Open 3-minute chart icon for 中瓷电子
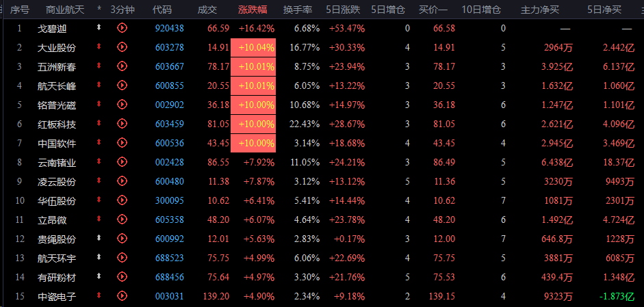 (x=122, y=296)
